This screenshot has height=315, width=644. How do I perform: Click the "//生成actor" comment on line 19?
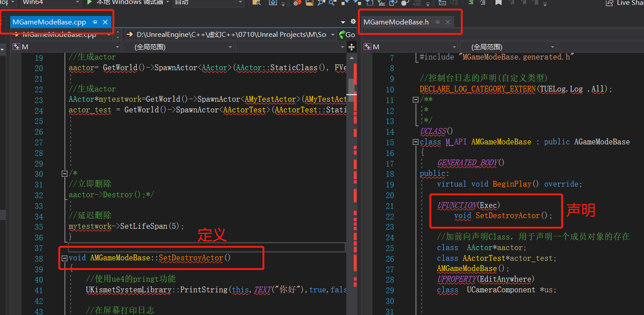tap(92, 57)
